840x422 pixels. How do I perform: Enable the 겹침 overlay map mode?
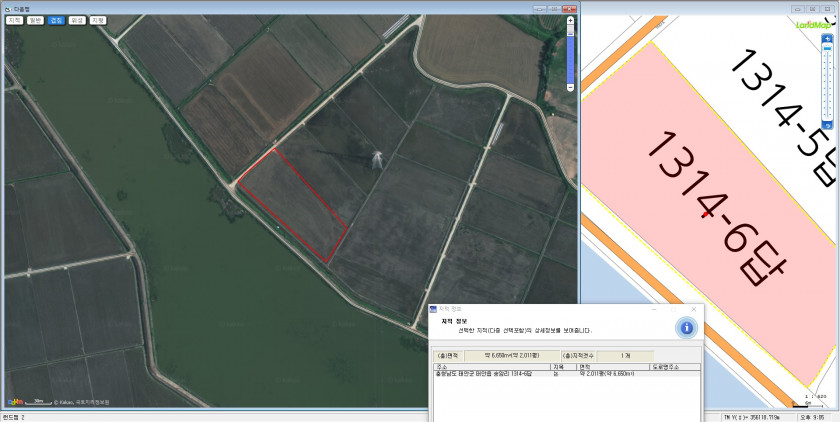57,20
